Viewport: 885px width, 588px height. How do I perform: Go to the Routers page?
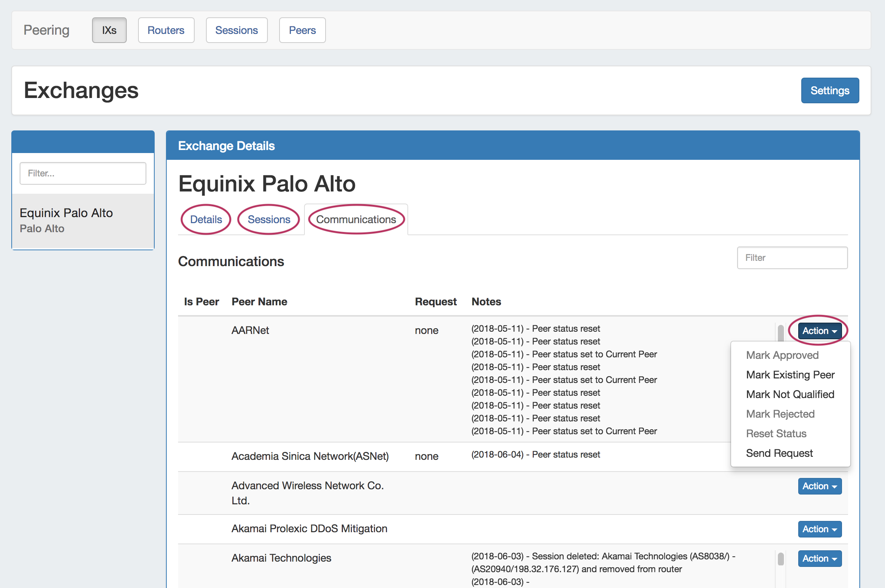point(166,30)
